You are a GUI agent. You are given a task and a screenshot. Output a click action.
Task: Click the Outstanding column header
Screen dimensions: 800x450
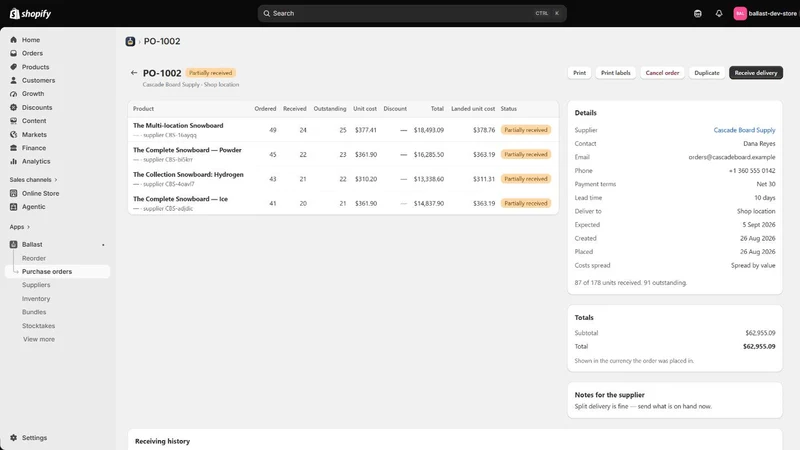pyautogui.click(x=330, y=109)
